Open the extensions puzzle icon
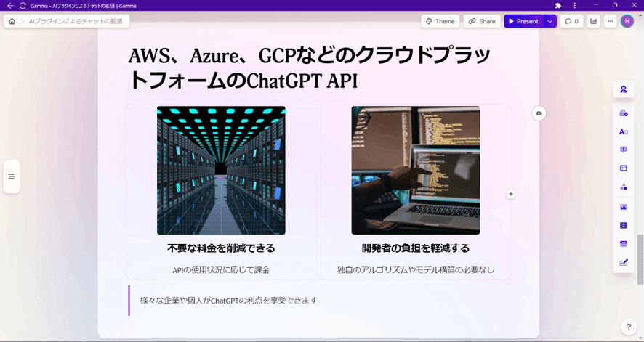Screen dimensions: 644x342 click(558, 5)
